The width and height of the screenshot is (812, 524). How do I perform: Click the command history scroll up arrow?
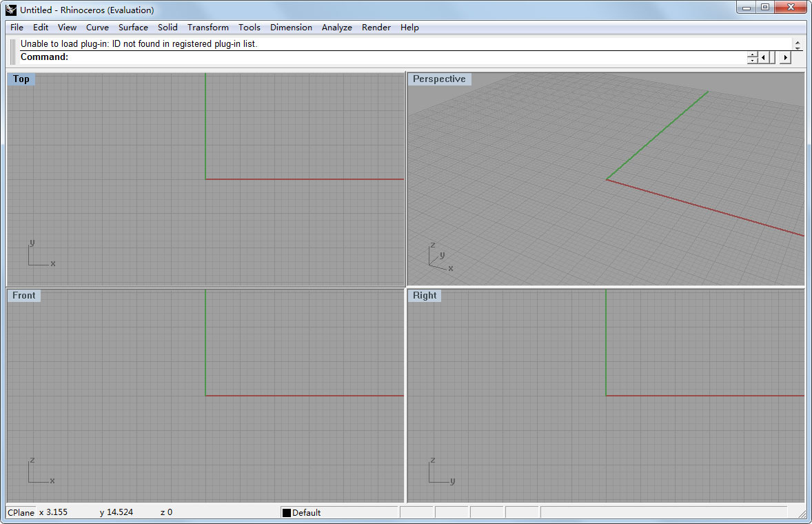pyautogui.click(x=798, y=43)
